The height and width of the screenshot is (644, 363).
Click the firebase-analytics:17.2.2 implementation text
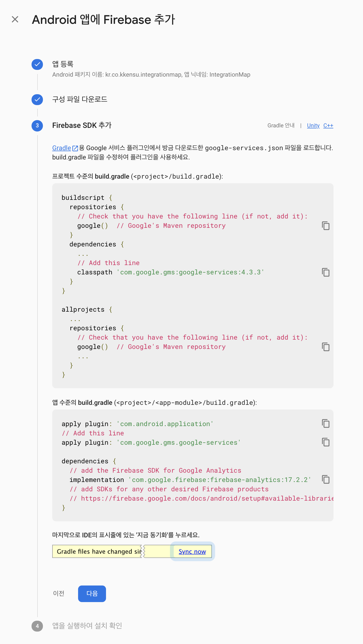190,480
